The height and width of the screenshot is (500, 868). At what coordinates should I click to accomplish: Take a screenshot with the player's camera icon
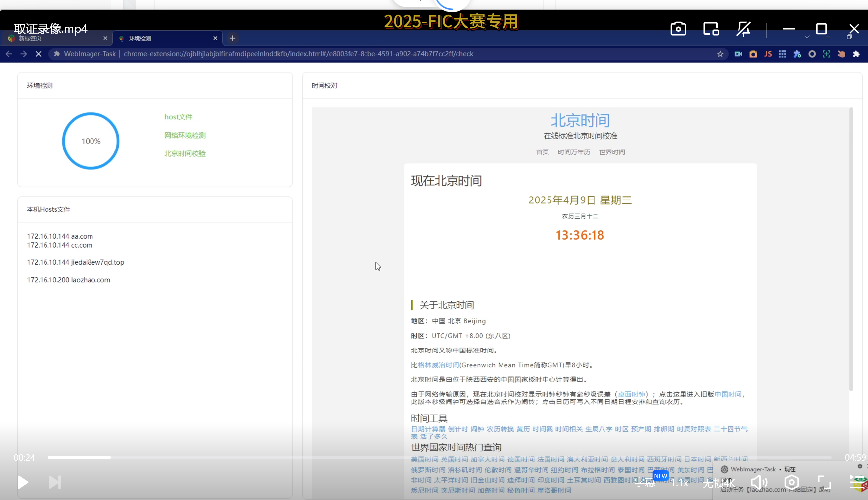678,29
